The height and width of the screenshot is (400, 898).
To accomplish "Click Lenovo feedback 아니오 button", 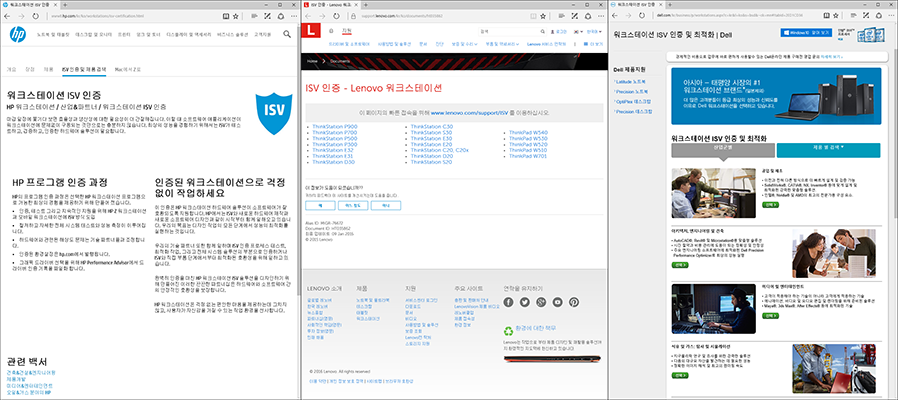I will (386, 205).
